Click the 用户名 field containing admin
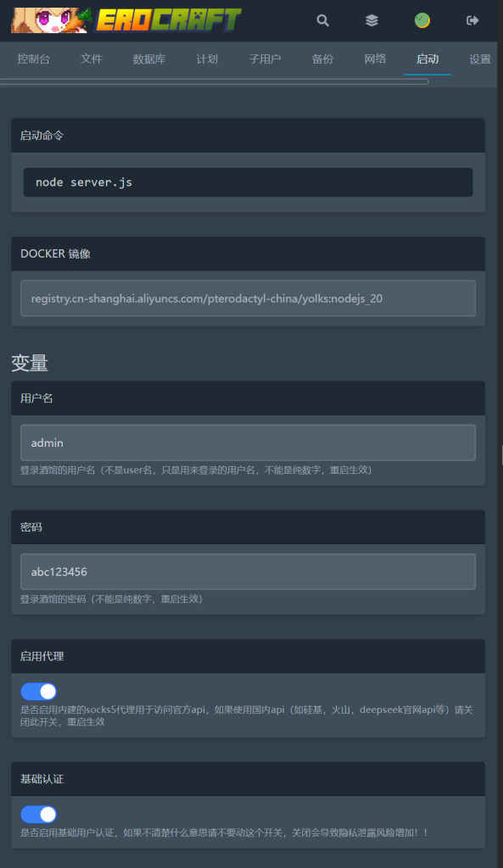This screenshot has height=868, width=503. [x=249, y=442]
